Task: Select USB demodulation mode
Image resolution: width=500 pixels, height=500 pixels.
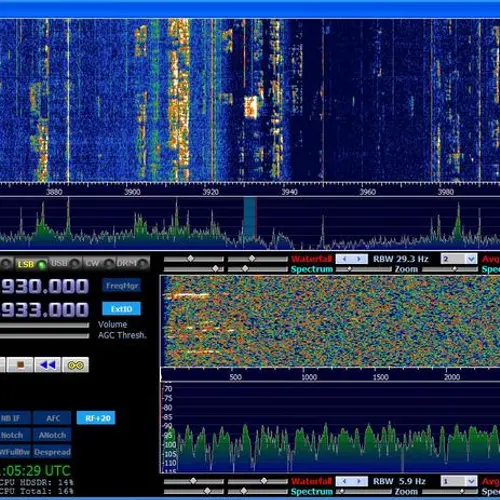Action: (65, 263)
